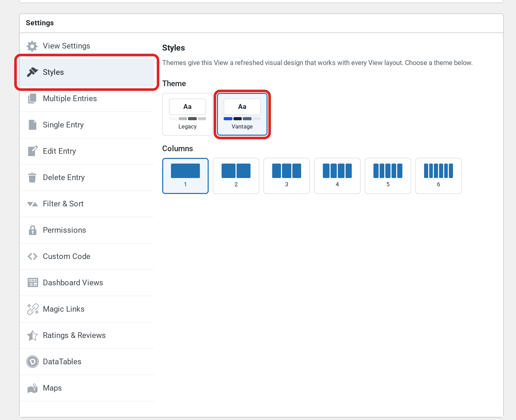This screenshot has width=516, height=420.
Task: Click the gear icon beside View Settings
Action: [x=32, y=46]
